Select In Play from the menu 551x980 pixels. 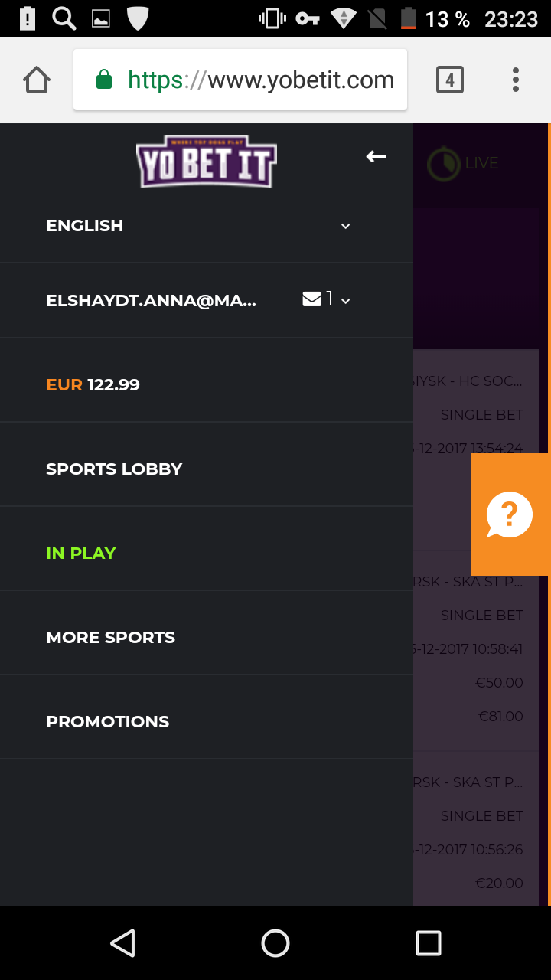(81, 553)
